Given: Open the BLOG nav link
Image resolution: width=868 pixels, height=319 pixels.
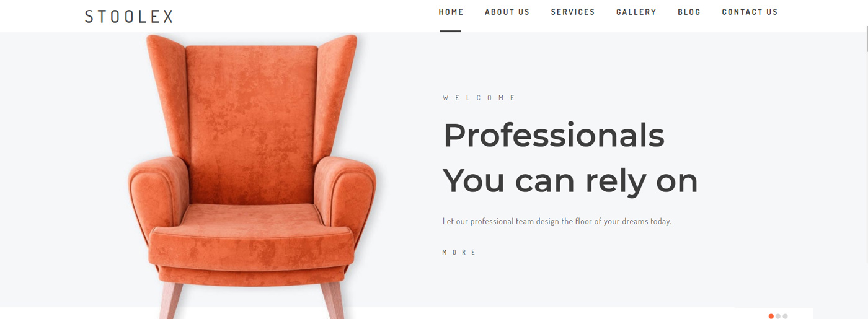Looking at the screenshot, I should (689, 12).
